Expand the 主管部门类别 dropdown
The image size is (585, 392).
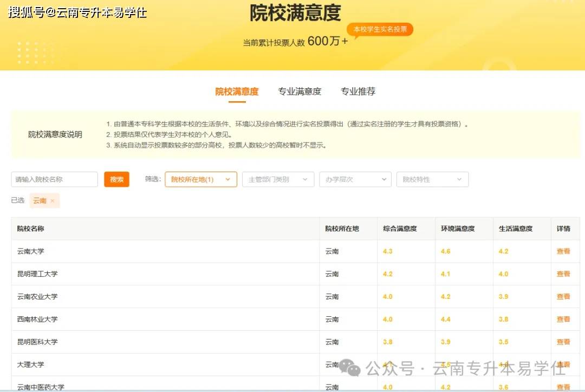point(278,179)
